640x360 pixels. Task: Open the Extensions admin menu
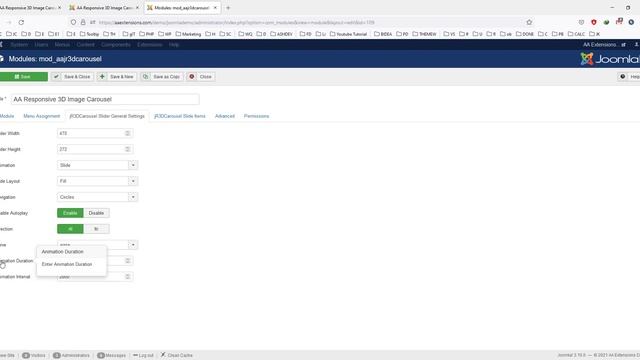(149, 44)
